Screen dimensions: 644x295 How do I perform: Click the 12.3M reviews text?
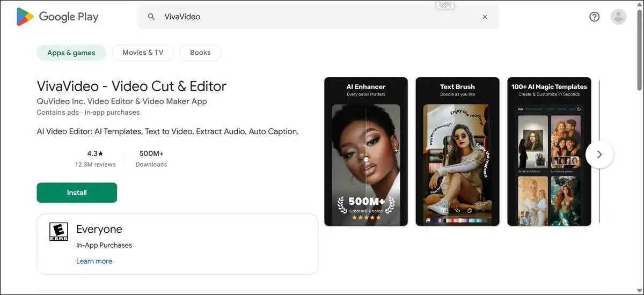[x=95, y=165]
